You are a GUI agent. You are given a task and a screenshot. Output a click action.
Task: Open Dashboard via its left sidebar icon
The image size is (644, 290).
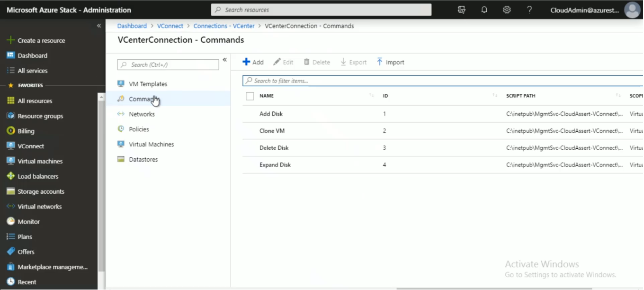(x=10, y=55)
